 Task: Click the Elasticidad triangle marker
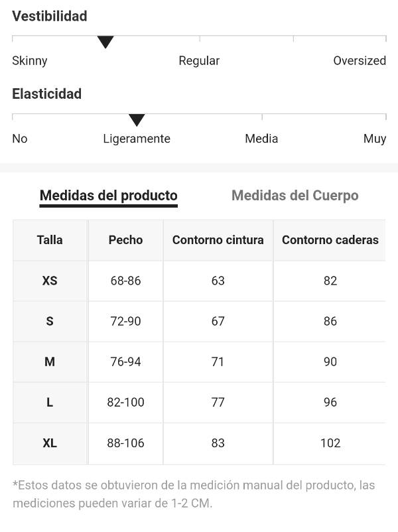point(137,120)
